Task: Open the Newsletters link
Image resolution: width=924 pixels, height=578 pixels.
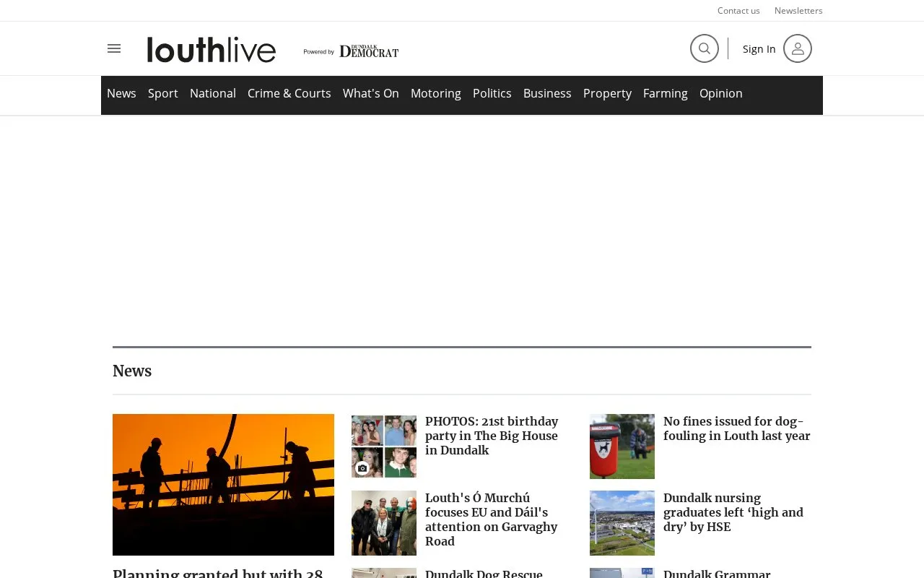Action: pos(798,10)
